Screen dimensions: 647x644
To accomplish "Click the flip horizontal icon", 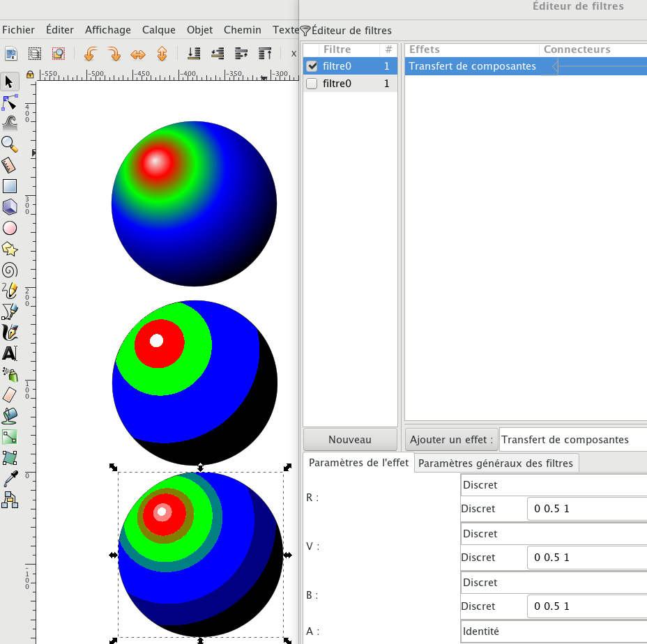I will [138, 54].
